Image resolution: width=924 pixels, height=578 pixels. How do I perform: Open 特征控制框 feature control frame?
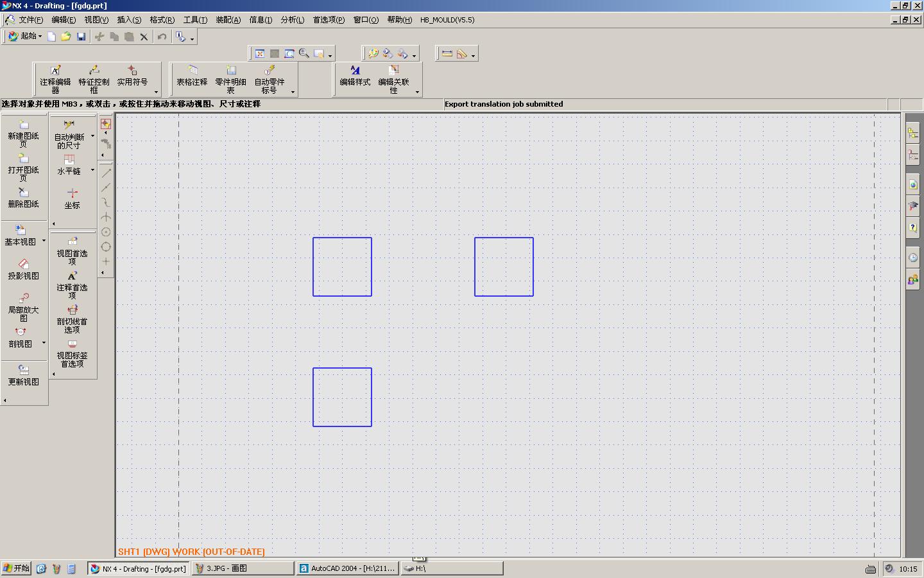click(x=94, y=79)
